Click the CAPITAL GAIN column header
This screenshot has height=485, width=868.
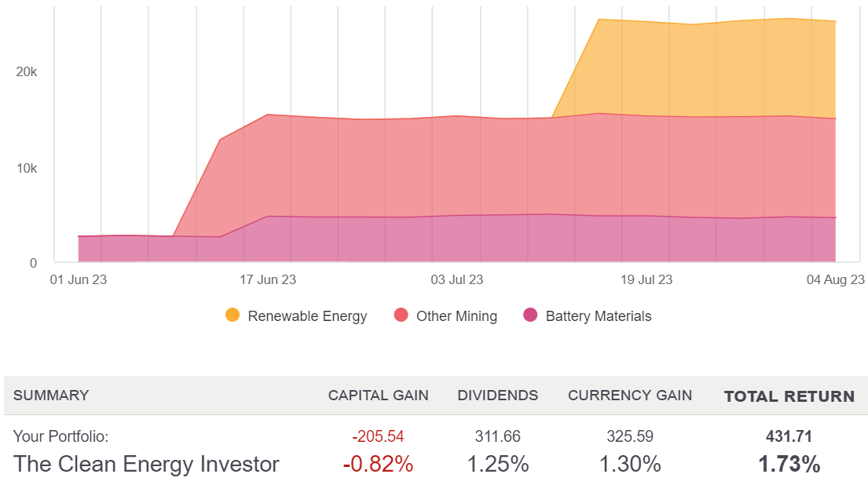point(379,396)
